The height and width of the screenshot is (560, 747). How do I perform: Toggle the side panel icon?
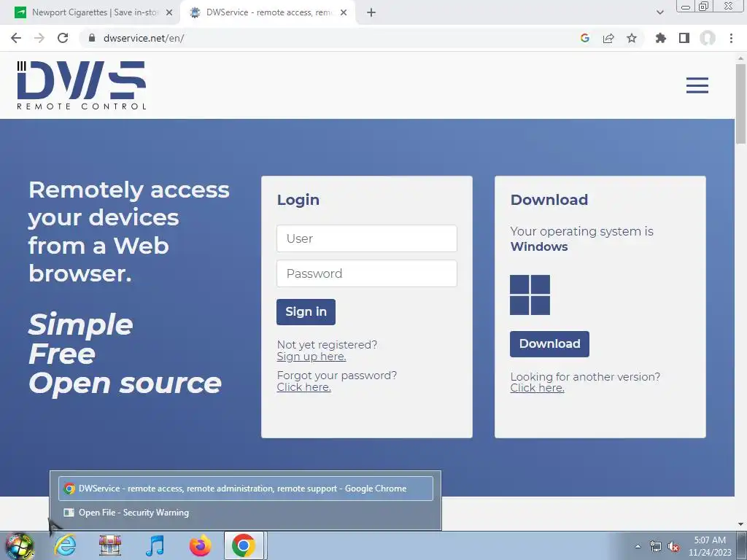tap(684, 38)
